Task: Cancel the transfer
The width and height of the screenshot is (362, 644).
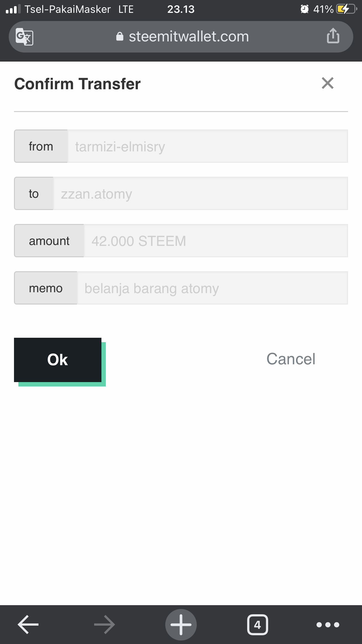Action: click(x=291, y=359)
